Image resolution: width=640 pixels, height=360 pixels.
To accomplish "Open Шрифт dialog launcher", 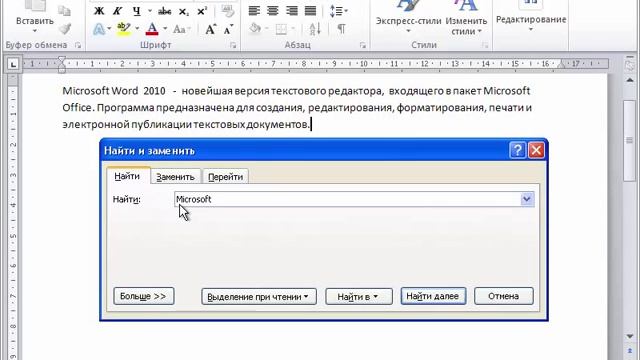I will click(x=233, y=45).
